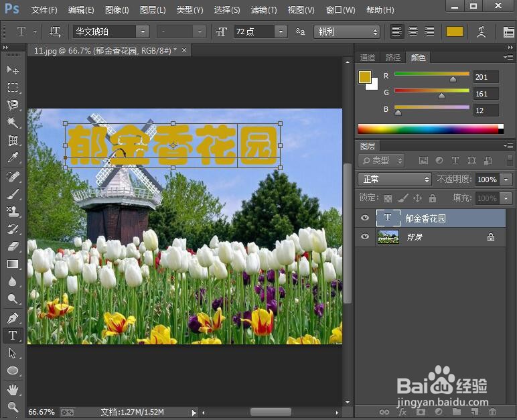Select the Blur tool
517x420 pixels.
(13, 281)
